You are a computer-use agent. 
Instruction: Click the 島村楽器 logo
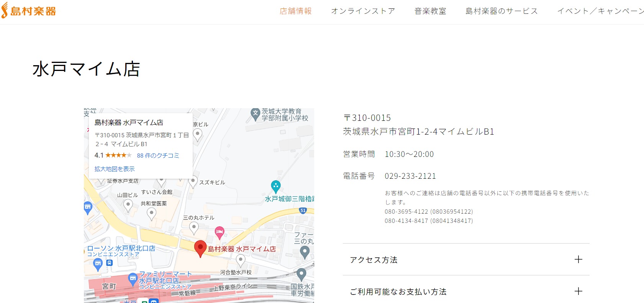29,11
